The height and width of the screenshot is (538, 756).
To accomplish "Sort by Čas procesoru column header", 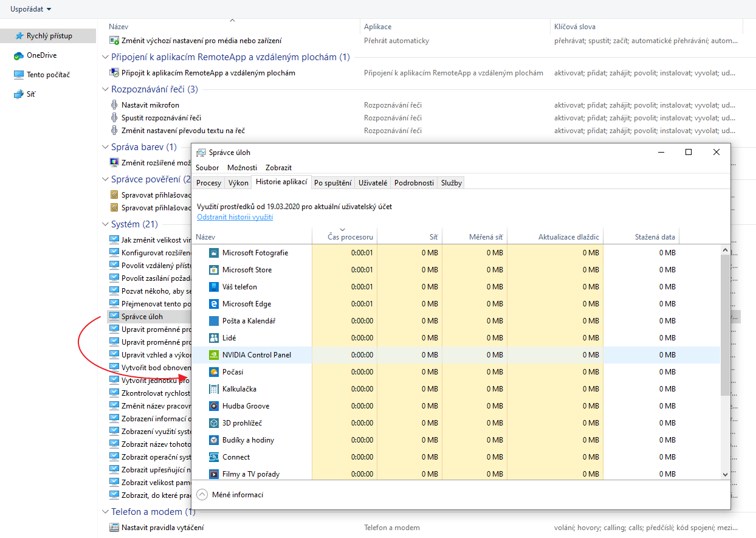I will pos(345,236).
